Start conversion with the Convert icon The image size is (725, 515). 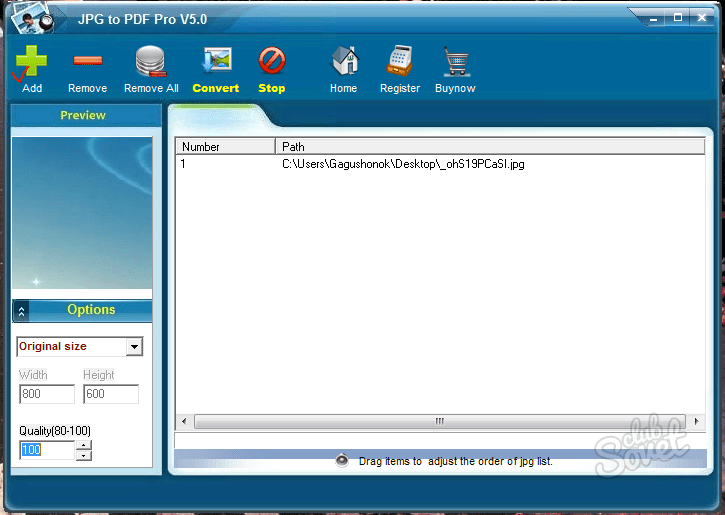coord(217,60)
